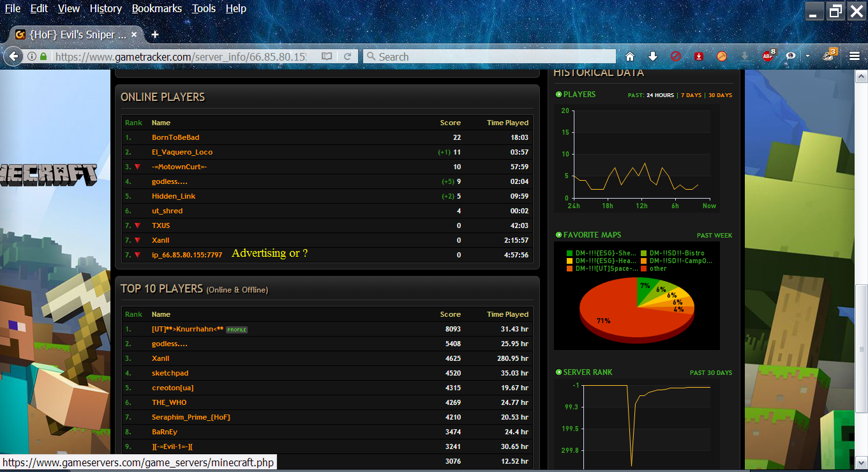868x472 pixels.
Task: Go back with the browser back arrow
Action: pyautogui.click(x=13, y=56)
